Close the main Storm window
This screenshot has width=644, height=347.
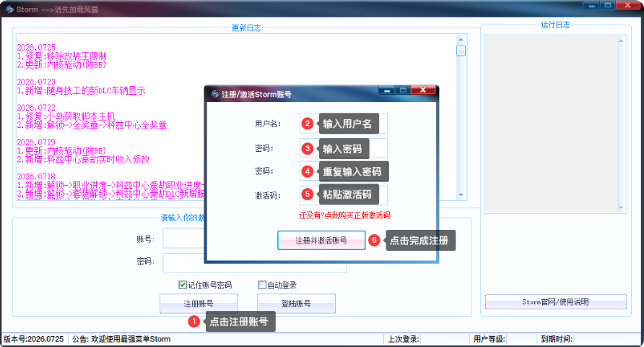[627, 5]
